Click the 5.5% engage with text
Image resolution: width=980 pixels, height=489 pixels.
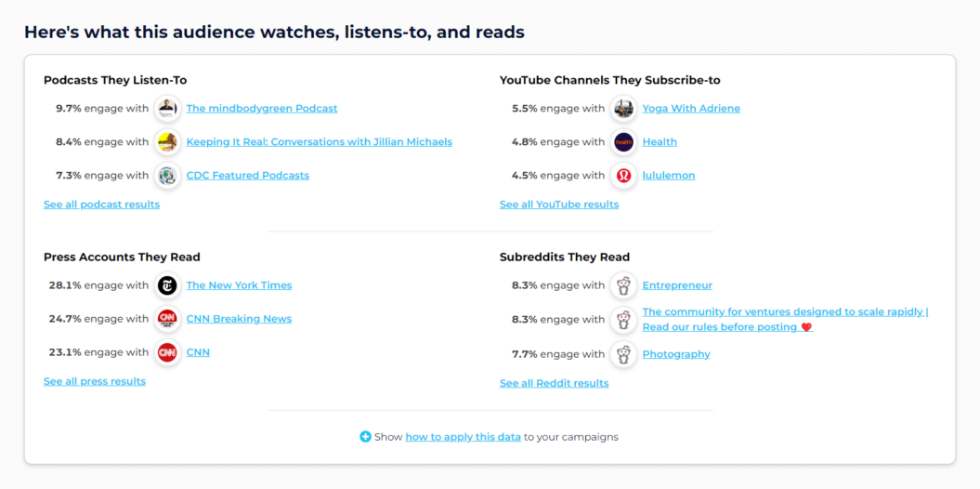click(x=558, y=108)
